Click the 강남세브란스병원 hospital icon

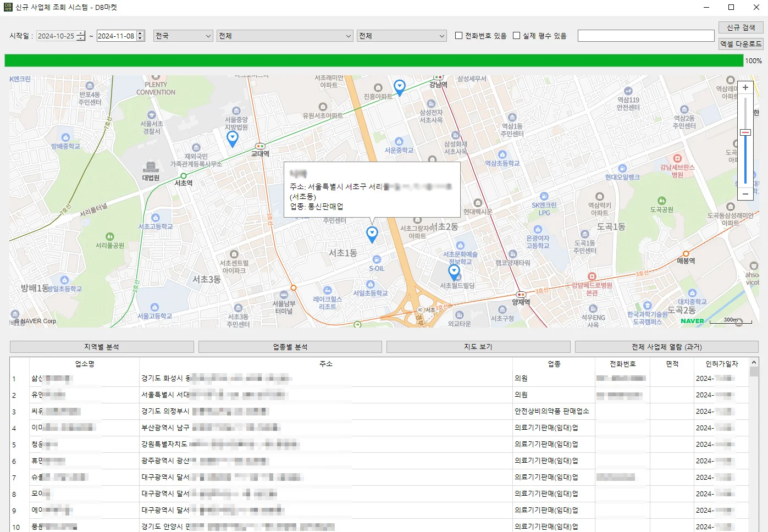point(677,158)
